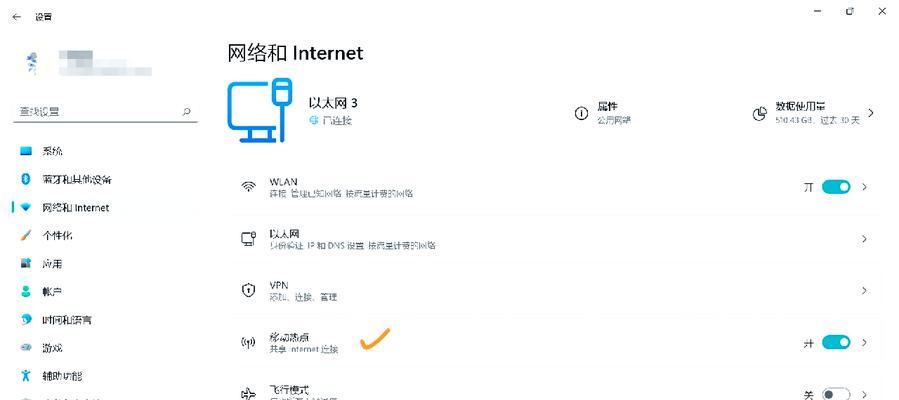
Task: Click the WLAN wifi icon
Action: coord(248,187)
